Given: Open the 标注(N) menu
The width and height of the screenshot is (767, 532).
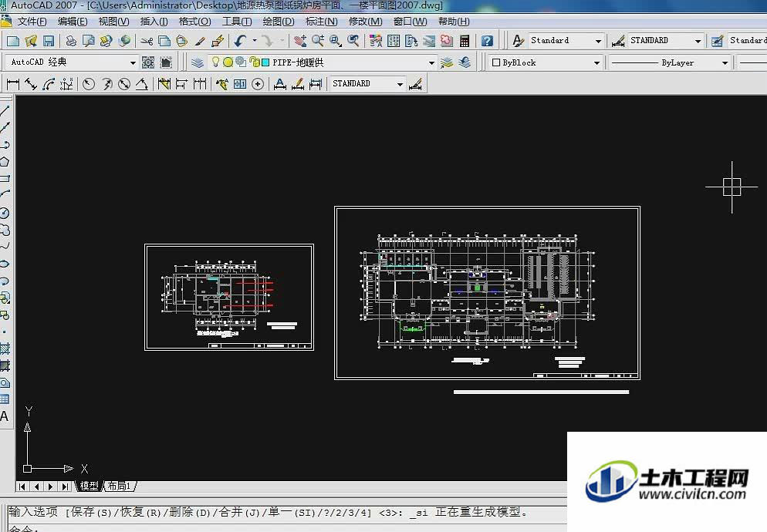Looking at the screenshot, I should 321,22.
